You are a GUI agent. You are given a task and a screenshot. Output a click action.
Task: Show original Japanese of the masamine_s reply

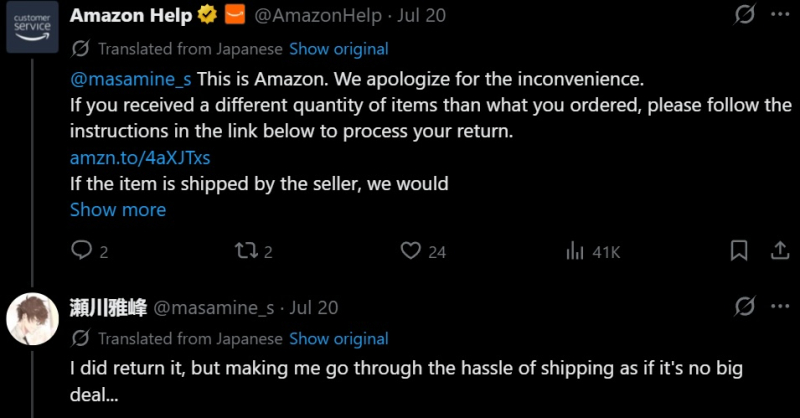339,339
